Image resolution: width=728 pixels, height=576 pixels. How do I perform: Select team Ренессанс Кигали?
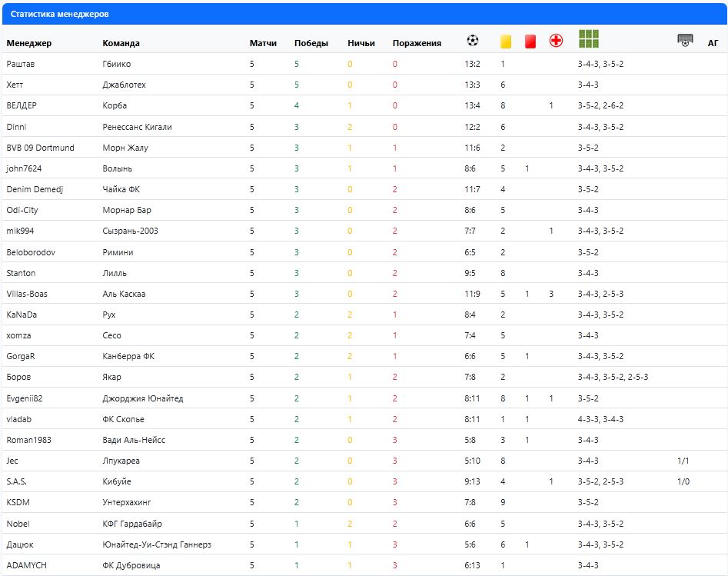137,127
